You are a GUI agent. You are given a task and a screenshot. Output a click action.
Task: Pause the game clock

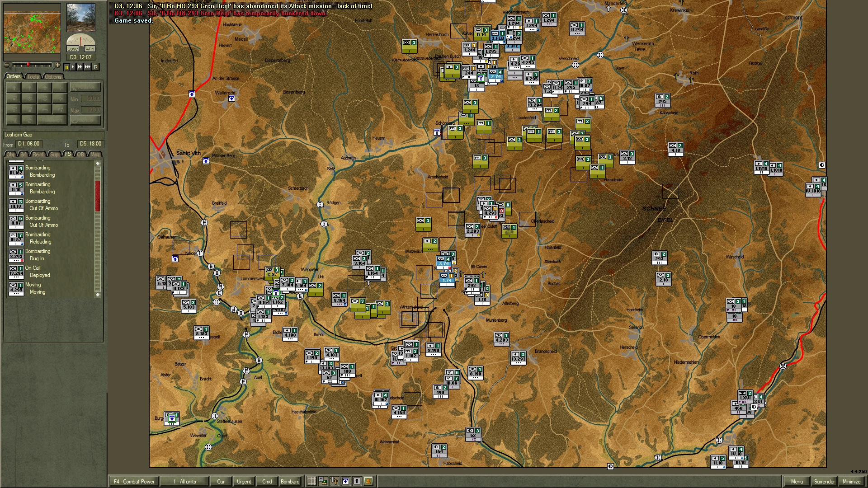(x=66, y=67)
